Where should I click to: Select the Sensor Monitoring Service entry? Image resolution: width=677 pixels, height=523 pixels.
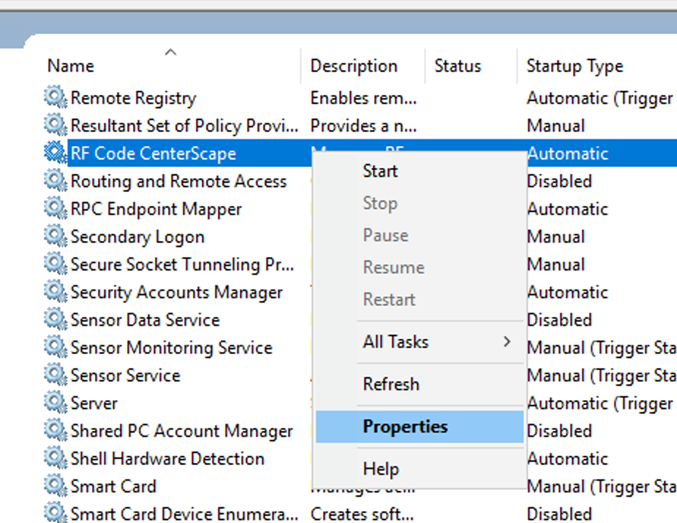point(171,348)
